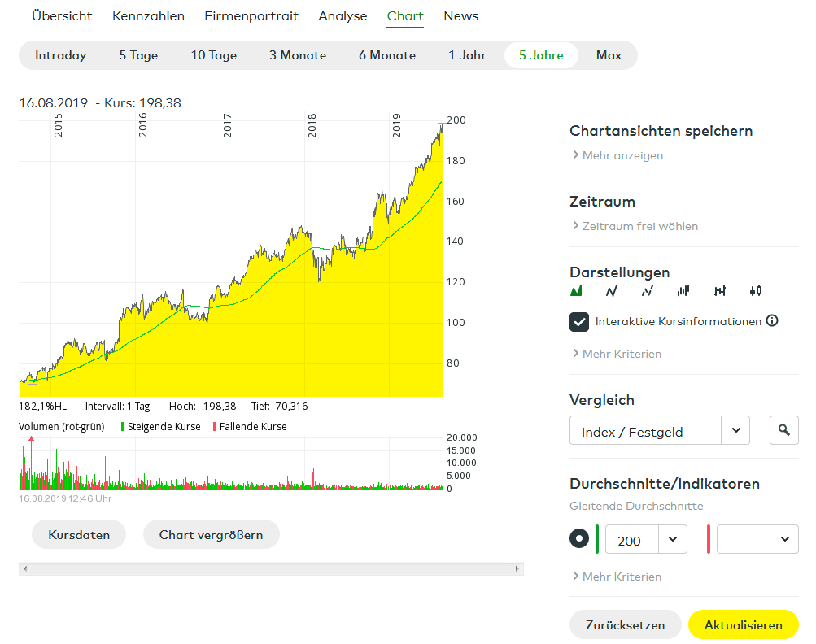This screenshot has height=644, width=816.
Task: Open the Index / Festgeld comparison dropdown
Action: click(735, 431)
